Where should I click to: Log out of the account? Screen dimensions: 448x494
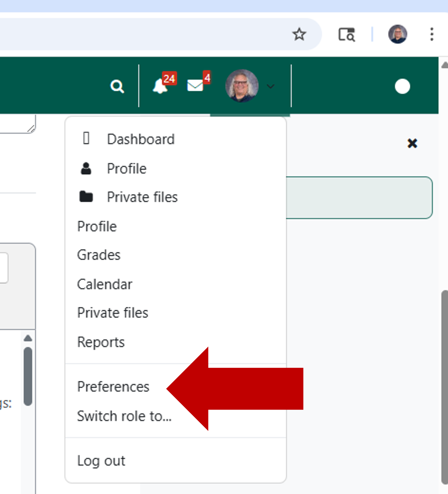click(101, 460)
